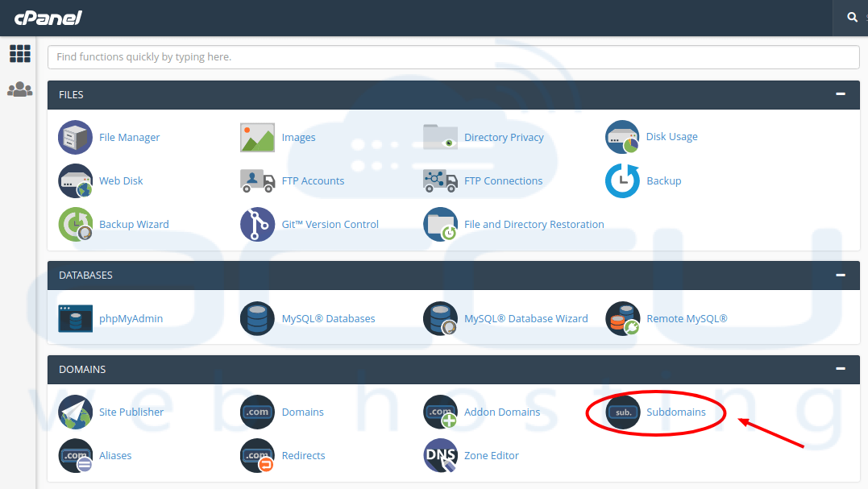This screenshot has height=489, width=868.
Task: Open the Backup link
Action: pos(664,181)
